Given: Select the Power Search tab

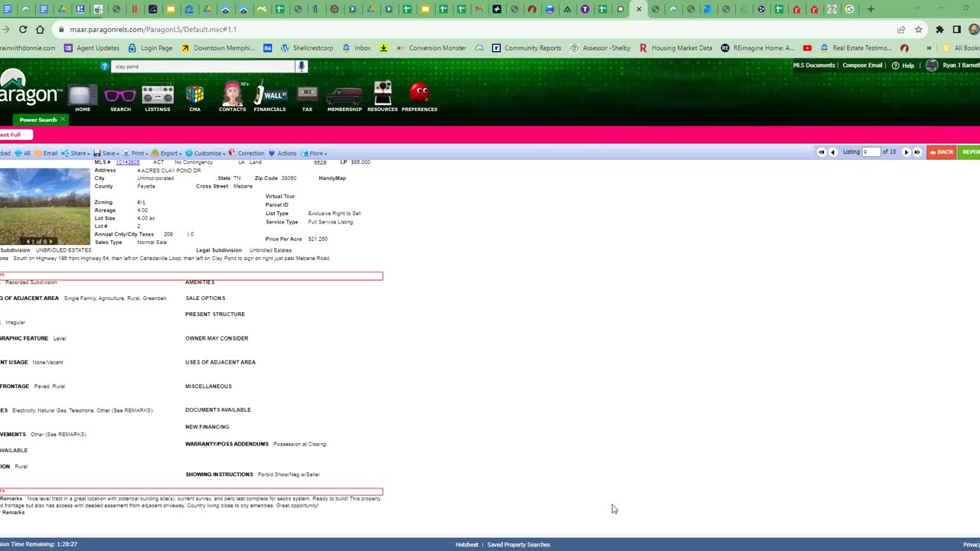Looking at the screenshot, I should [38, 119].
